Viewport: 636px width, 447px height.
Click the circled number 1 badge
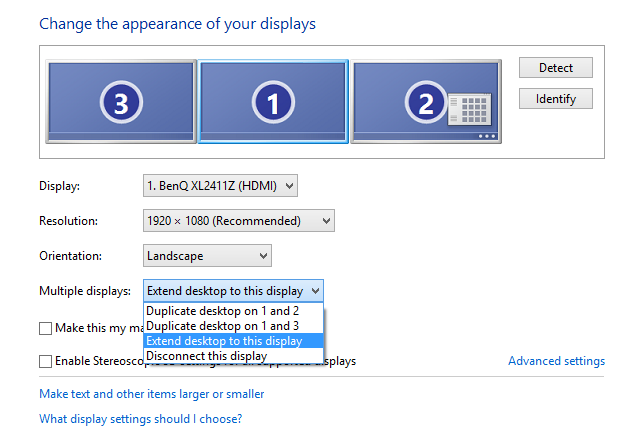(273, 102)
